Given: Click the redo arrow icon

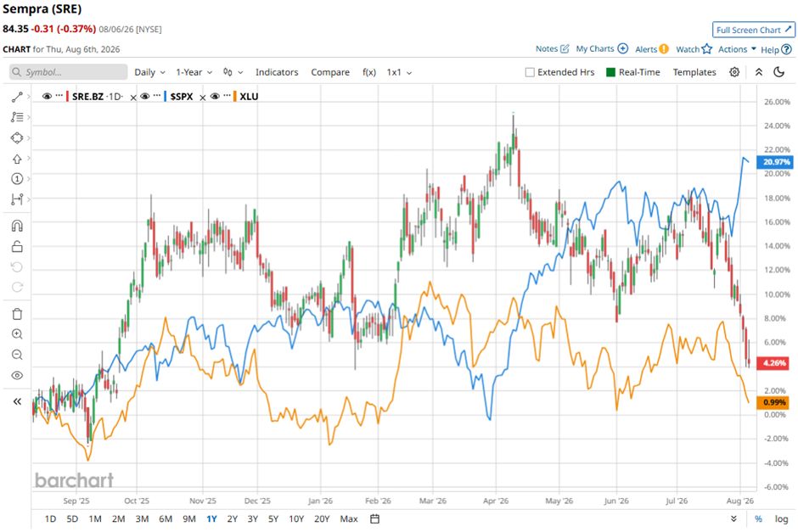Looking at the screenshot, I should (x=17, y=288).
